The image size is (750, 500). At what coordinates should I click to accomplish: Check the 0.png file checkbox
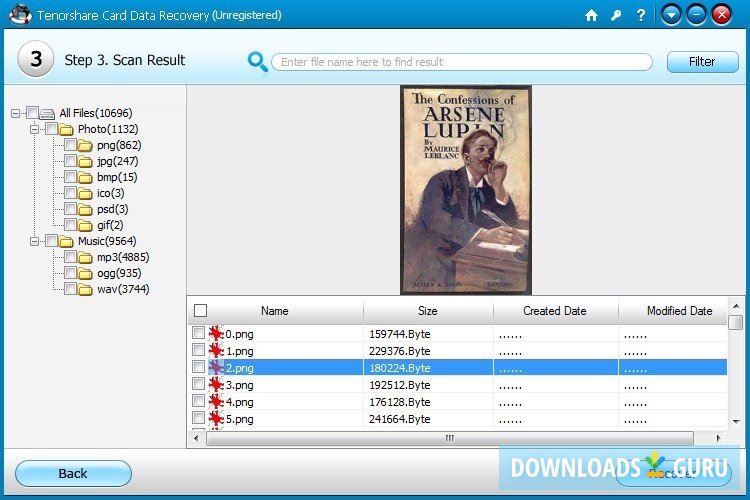(x=198, y=333)
